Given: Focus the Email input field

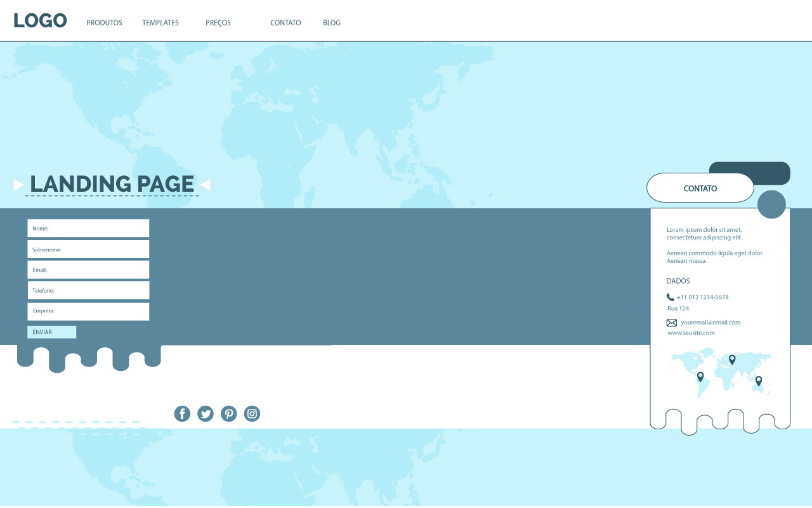Looking at the screenshot, I should pos(88,270).
